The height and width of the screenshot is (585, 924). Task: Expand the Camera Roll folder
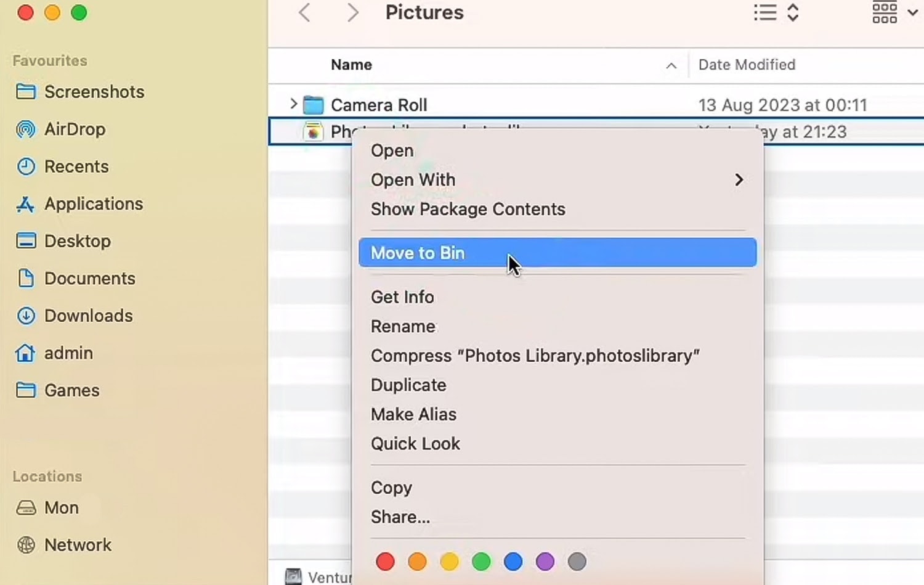coord(294,105)
